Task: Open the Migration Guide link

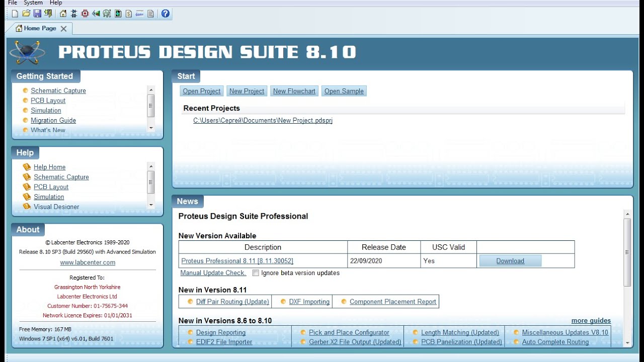Action: (x=53, y=120)
